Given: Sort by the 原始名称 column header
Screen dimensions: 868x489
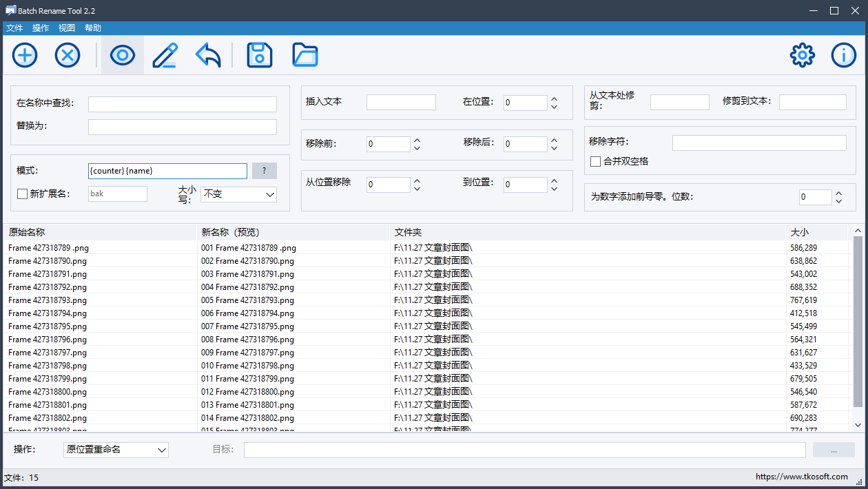Looking at the screenshot, I should tap(101, 232).
